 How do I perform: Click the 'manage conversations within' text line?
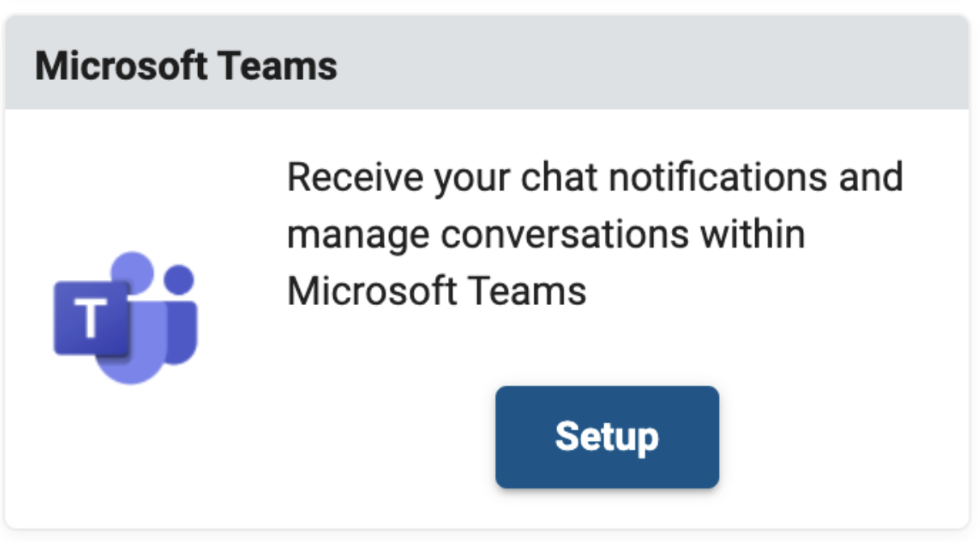click(547, 235)
